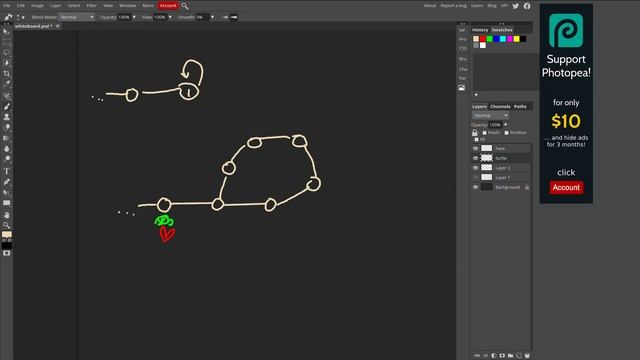Pick the yellow swatch
This screenshot has height=360, width=640.
coord(516,39)
